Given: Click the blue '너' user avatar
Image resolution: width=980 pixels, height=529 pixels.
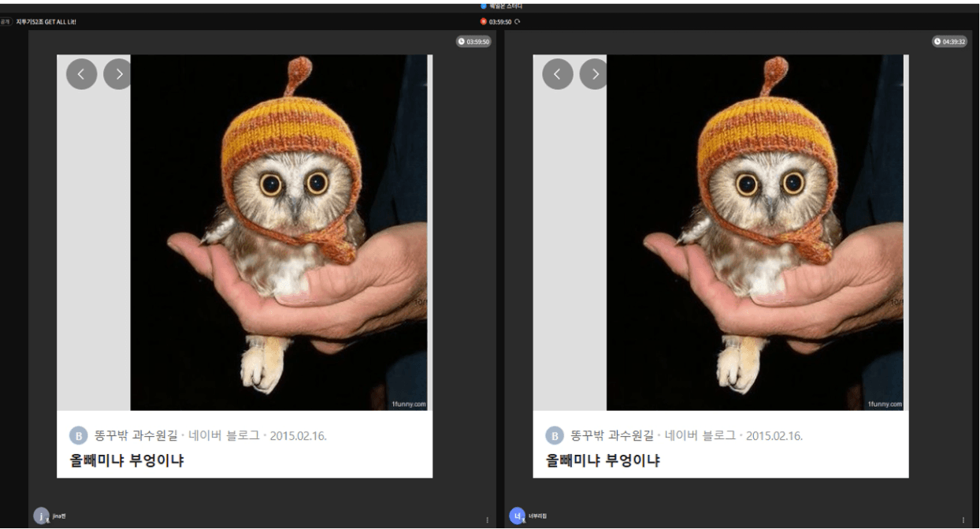Looking at the screenshot, I should pyautogui.click(x=518, y=516).
